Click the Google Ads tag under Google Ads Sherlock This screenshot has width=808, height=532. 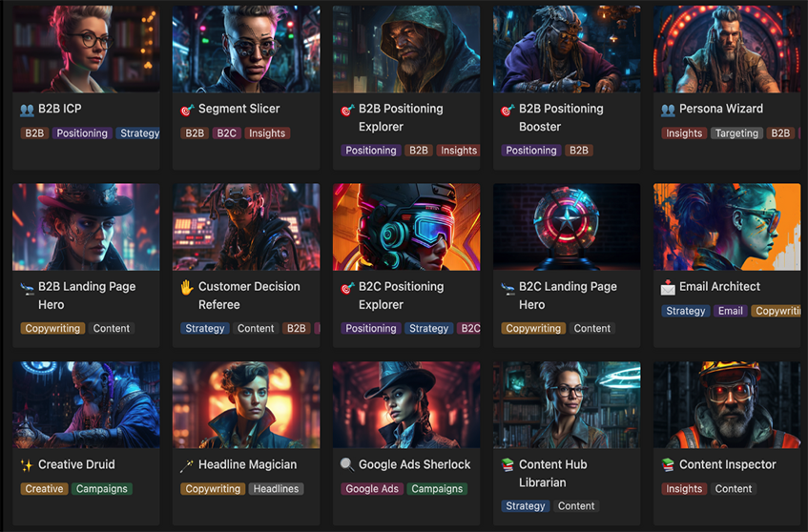372,489
